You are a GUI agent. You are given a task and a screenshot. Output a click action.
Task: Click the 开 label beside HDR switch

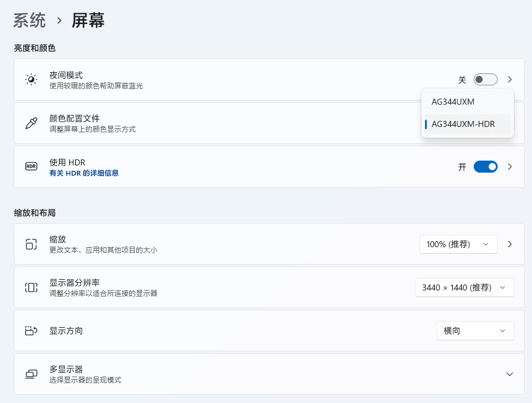click(x=462, y=167)
